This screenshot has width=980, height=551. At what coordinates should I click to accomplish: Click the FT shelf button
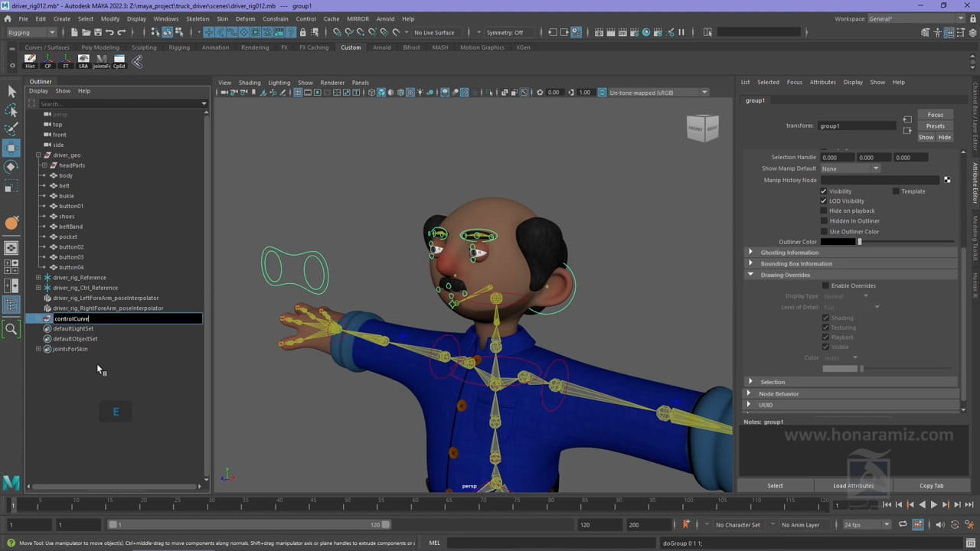(x=66, y=61)
